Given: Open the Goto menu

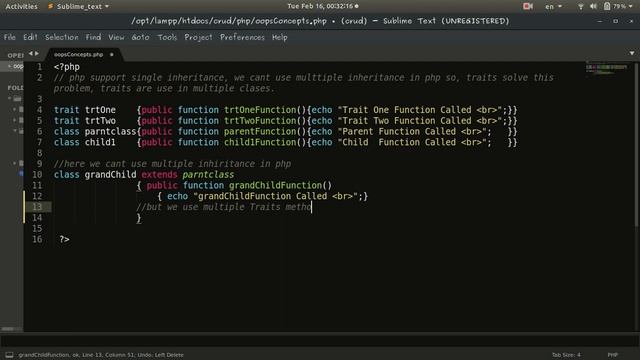Looking at the screenshot, I should click(140, 37).
